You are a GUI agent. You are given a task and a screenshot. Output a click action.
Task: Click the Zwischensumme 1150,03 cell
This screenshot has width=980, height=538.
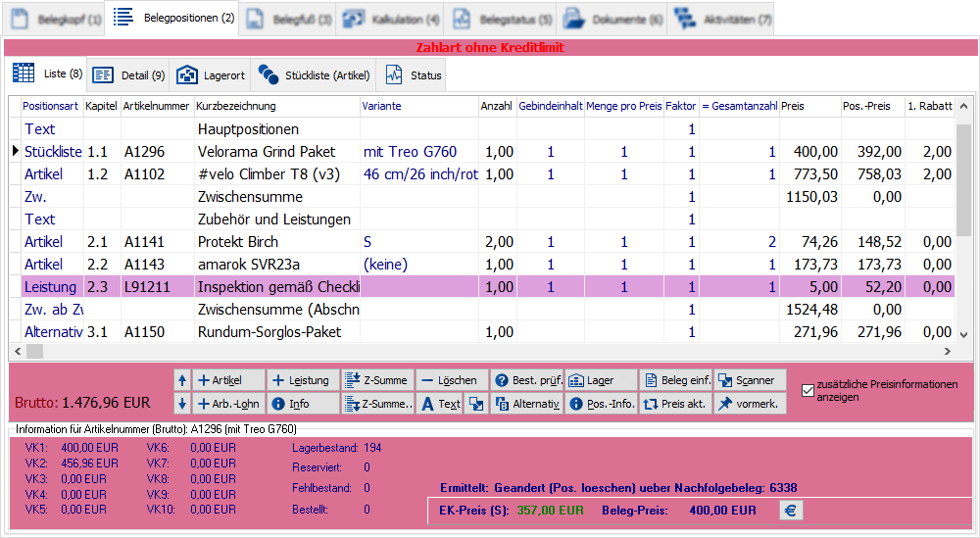click(810, 197)
